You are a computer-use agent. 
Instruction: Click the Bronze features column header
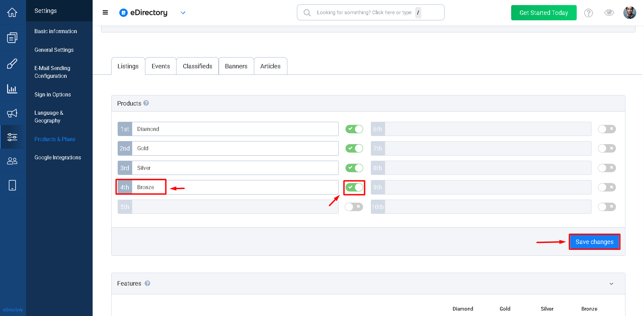pos(589,309)
